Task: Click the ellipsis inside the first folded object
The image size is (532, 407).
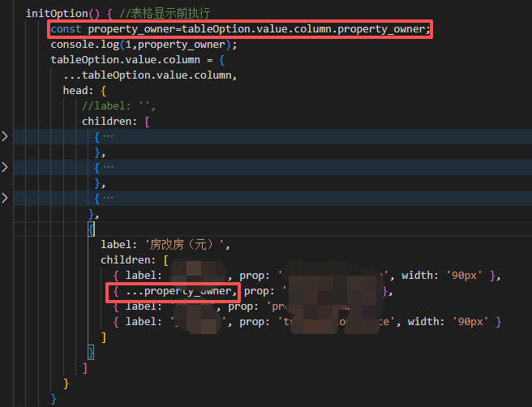Action: point(108,136)
